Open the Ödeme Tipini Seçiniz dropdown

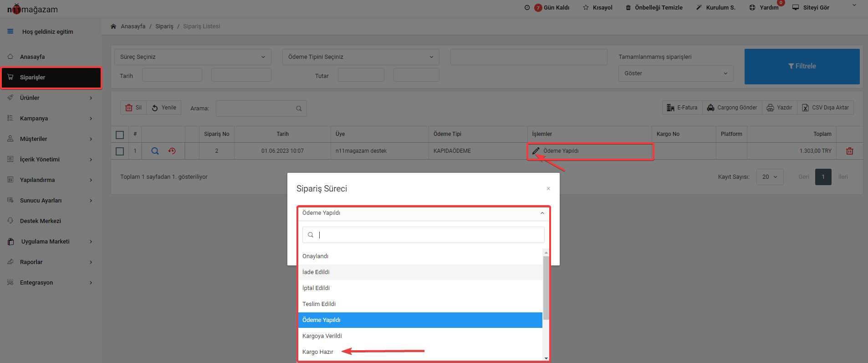tap(361, 57)
